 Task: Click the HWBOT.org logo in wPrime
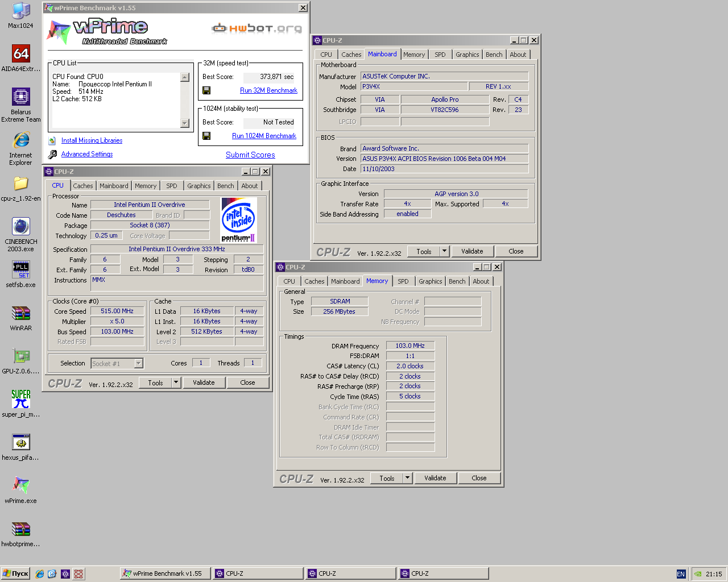[257, 28]
